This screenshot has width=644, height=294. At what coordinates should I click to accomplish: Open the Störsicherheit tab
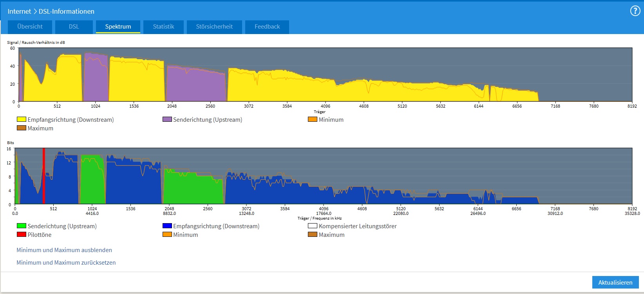coord(214,27)
